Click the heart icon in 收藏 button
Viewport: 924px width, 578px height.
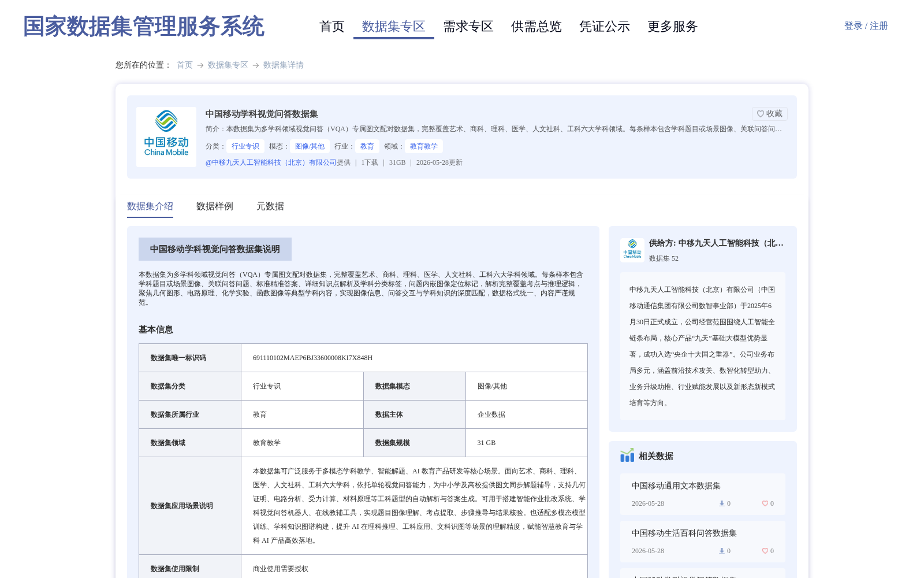coord(761,114)
